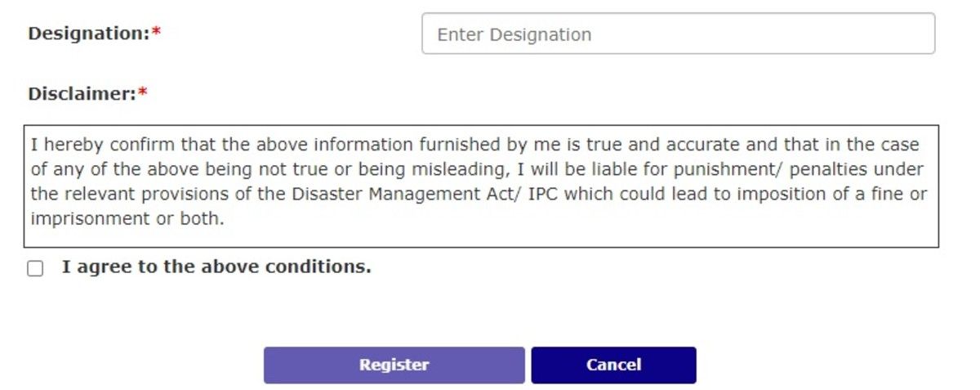Click the Enter Designation input field
Screen dimensions: 980x390
click(x=678, y=34)
